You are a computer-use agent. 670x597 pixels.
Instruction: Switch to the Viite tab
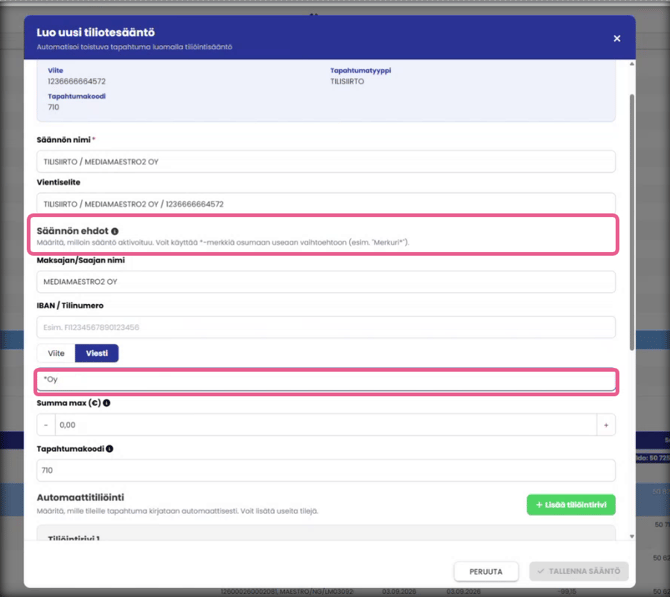56,353
